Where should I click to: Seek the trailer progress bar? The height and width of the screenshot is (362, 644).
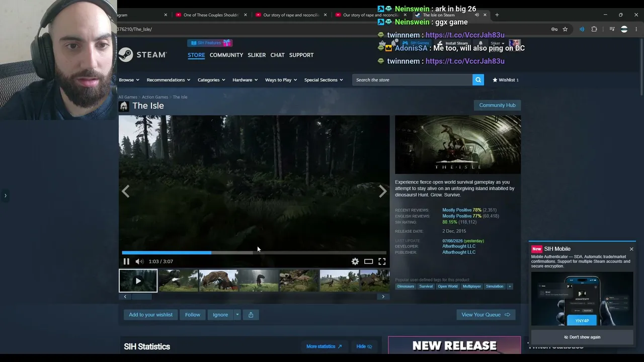coord(254,252)
